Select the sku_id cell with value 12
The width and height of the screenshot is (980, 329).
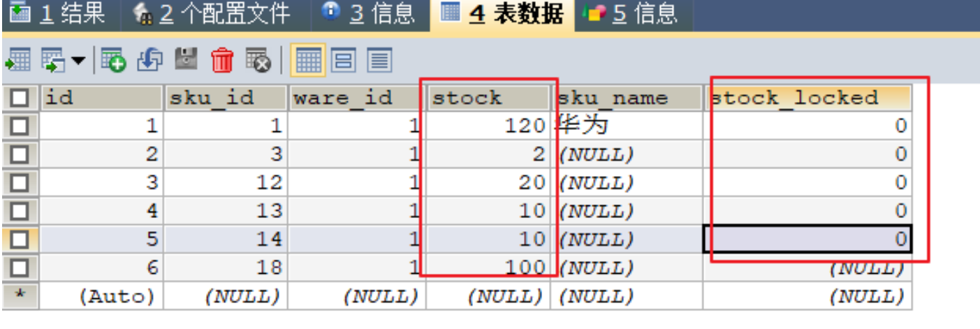(225, 183)
